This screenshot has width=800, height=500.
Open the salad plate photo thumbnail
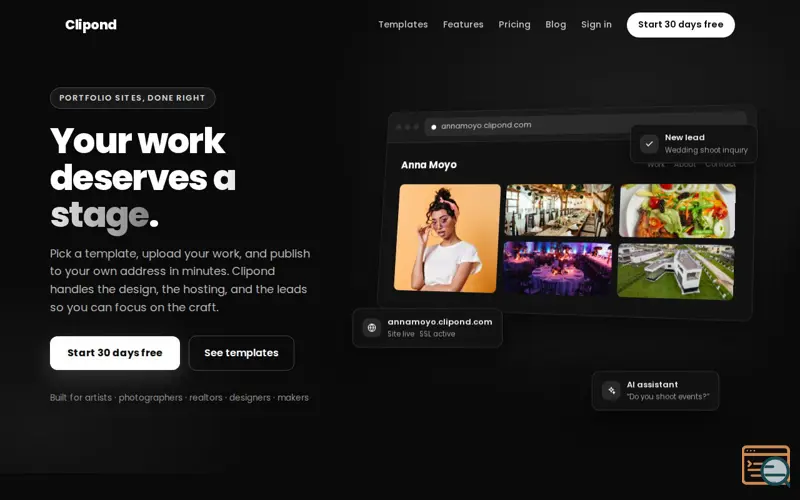coord(677,211)
